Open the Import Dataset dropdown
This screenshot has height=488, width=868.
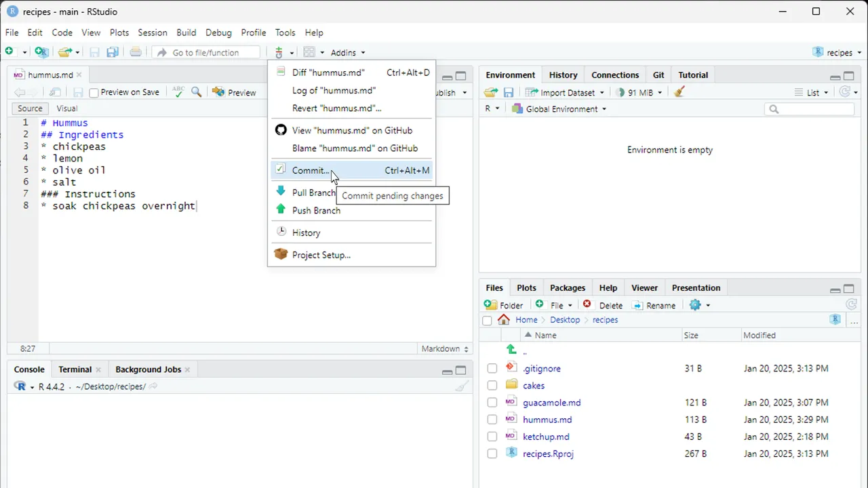click(x=565, y=92)
